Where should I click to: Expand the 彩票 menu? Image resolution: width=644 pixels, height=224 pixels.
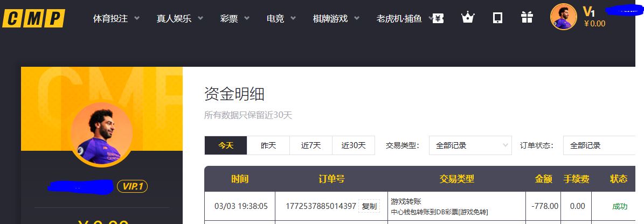234,18
